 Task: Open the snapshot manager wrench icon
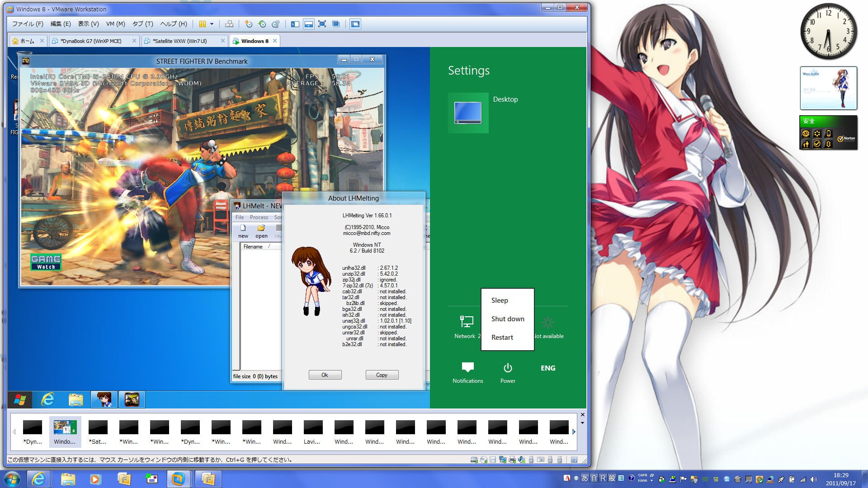point(276,24)
